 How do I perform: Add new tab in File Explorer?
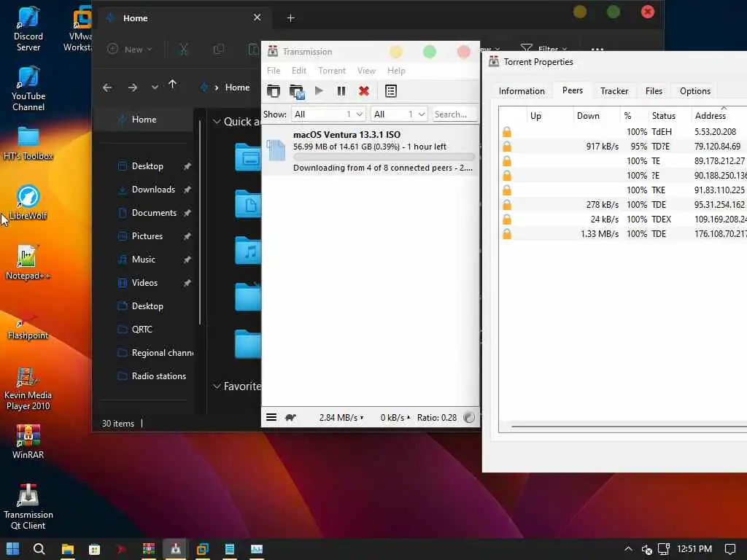tap(290, 18)
